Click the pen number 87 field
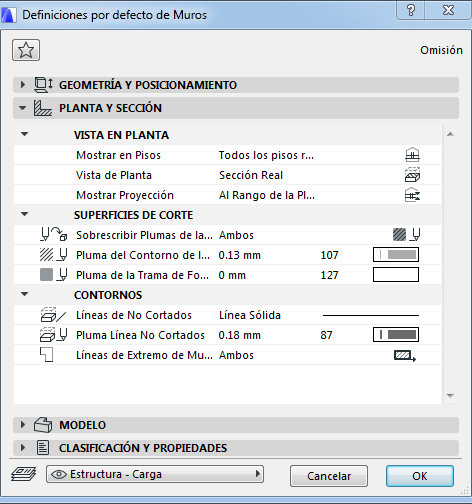This screenshot has height=504, width=472. tap(326, 335)
